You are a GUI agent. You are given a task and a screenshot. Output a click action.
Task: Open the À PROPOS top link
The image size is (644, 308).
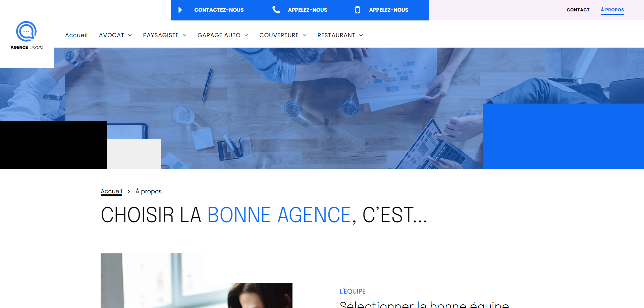[x=612, y=10]
